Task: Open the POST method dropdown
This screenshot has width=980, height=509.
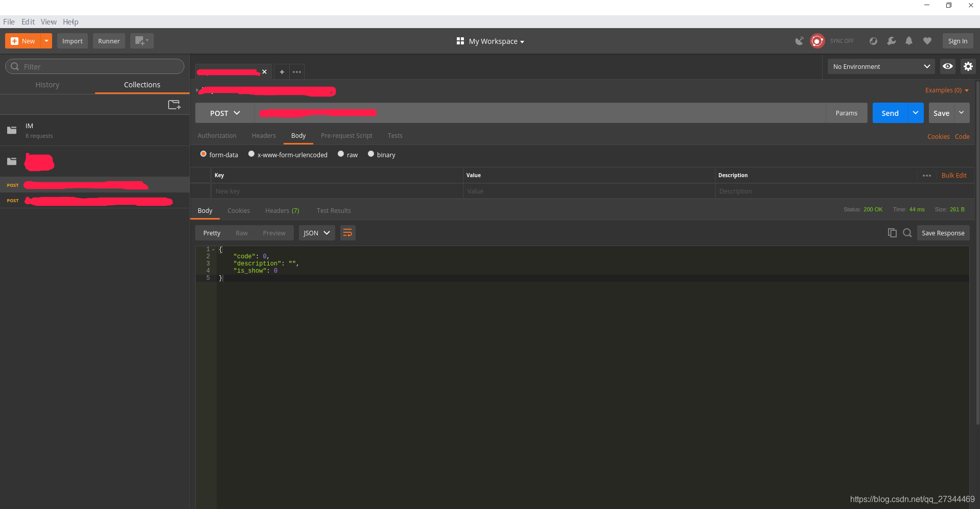Action: click(x=224, y=113)
